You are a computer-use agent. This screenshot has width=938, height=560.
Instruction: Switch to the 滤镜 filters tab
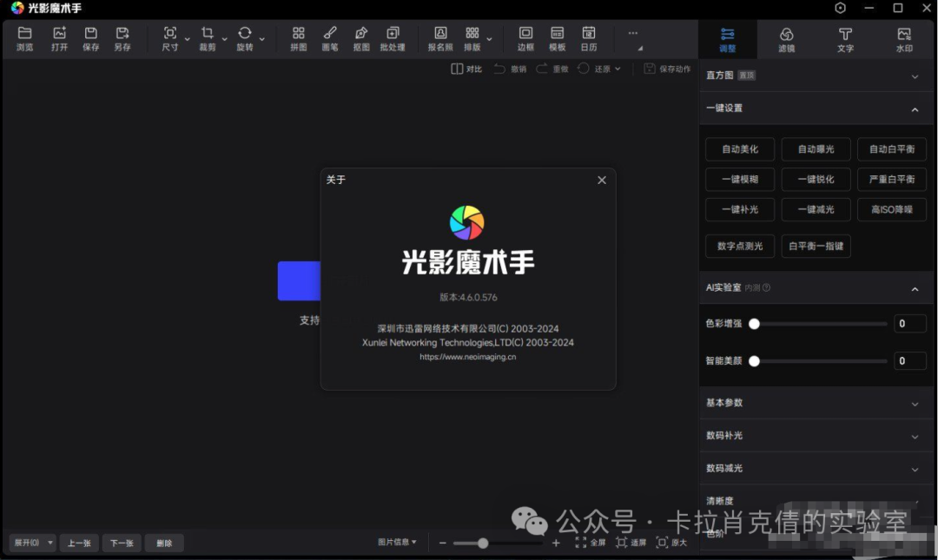point(786,39)
